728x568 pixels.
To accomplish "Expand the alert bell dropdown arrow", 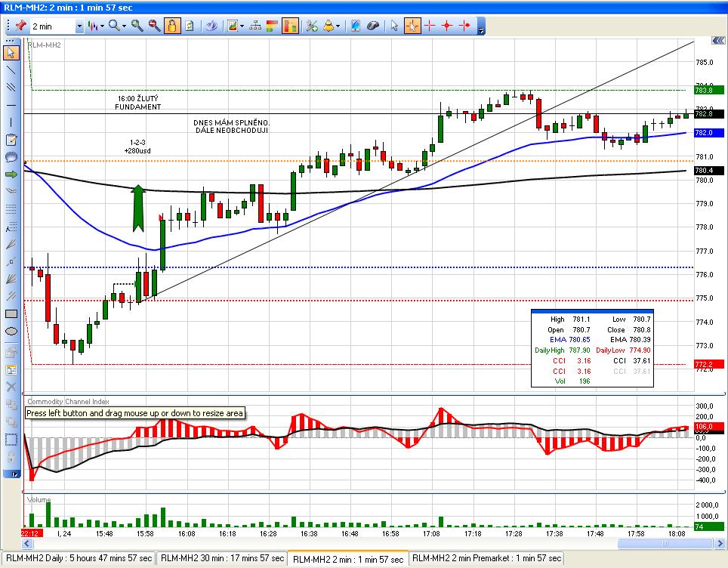I will point(338,26).
